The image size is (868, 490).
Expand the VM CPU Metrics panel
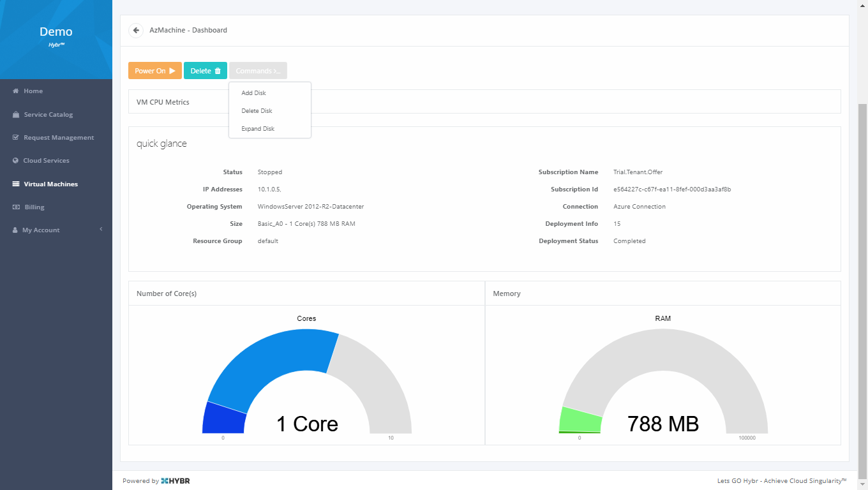(x=163, y=102)
